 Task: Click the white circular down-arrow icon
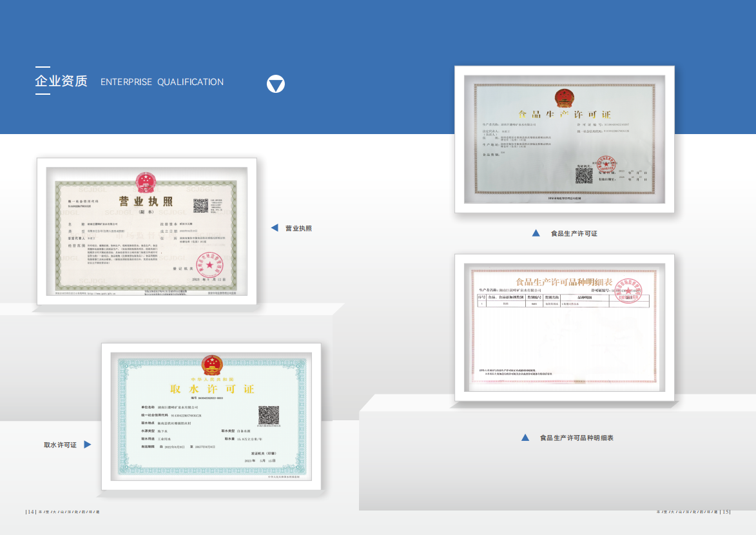[x=276, y=84]
